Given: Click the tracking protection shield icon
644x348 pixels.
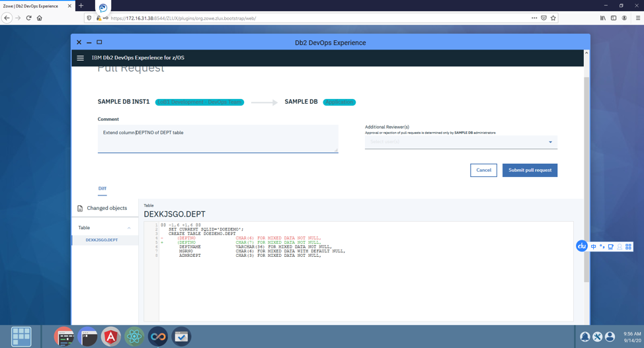Looking at the screenshot, I should pos(89,18).
